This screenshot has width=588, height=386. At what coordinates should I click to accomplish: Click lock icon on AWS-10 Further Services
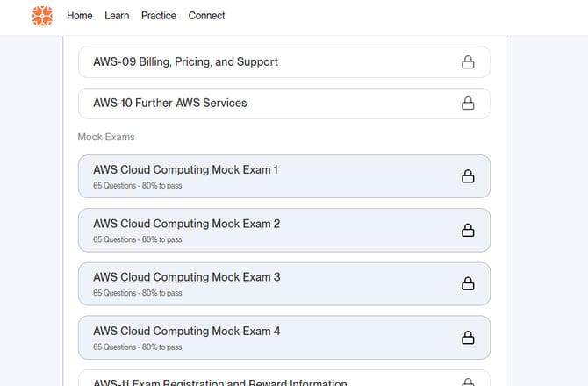(468, 104)
